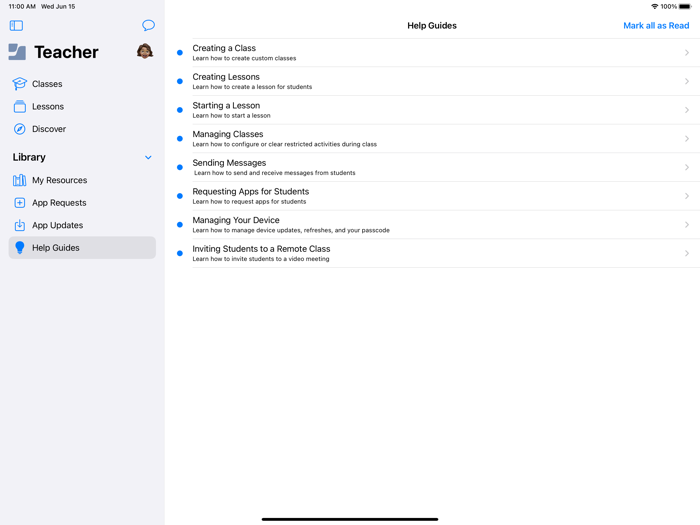
Task: Click 'Learn how to request apps for students'
Action: [249, 201]
